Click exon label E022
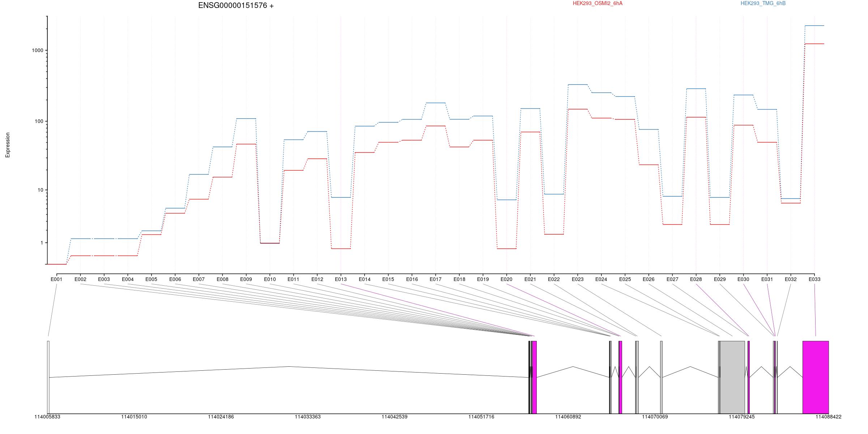Viewport: 868px width, 434px height. [x=554, y=279]
